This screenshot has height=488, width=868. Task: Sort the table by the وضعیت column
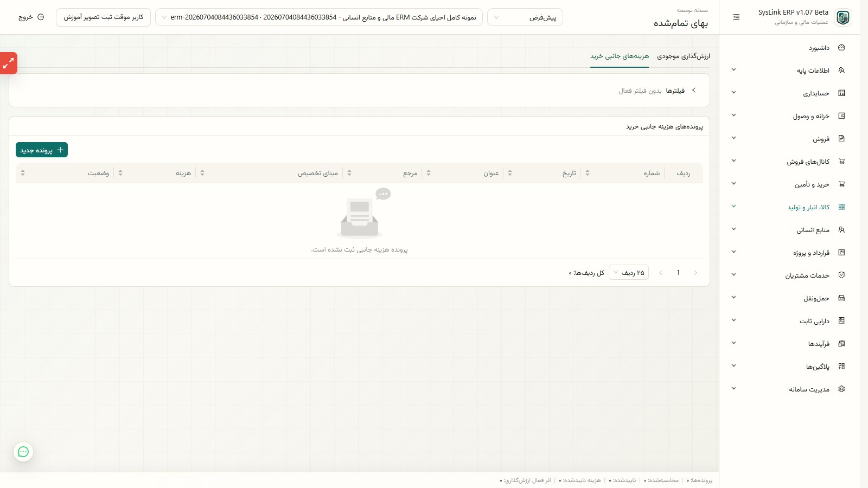(x=23, y=173)
